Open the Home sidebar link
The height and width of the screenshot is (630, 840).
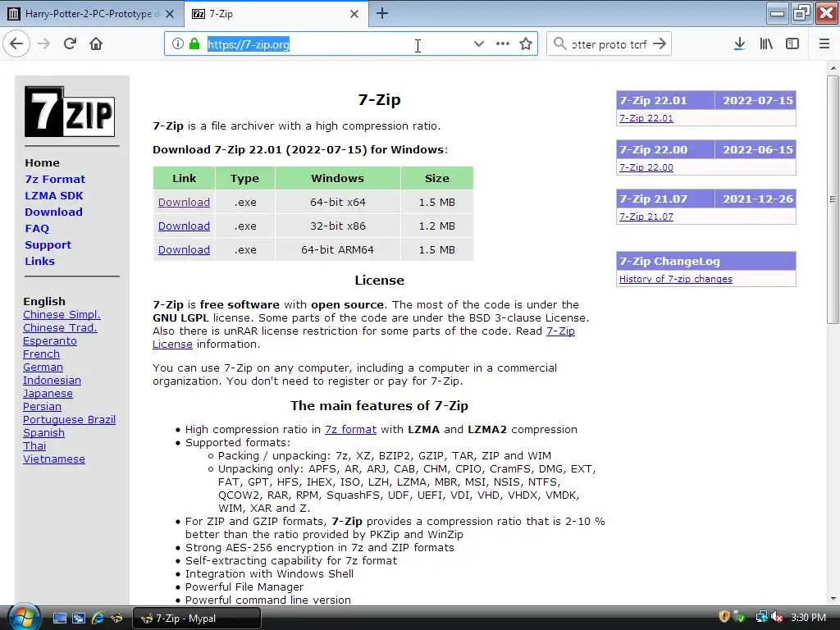pyautogui.click(x=43, y=163)
